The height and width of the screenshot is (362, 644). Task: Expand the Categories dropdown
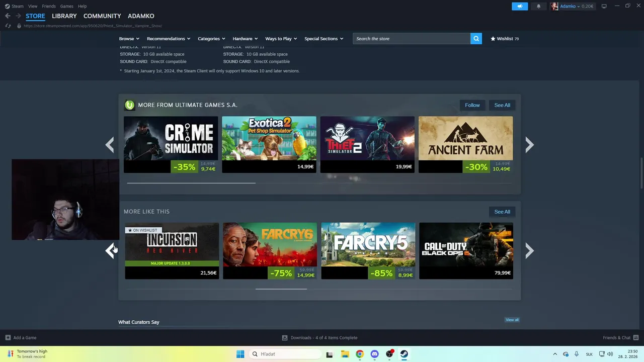point(211,39)
